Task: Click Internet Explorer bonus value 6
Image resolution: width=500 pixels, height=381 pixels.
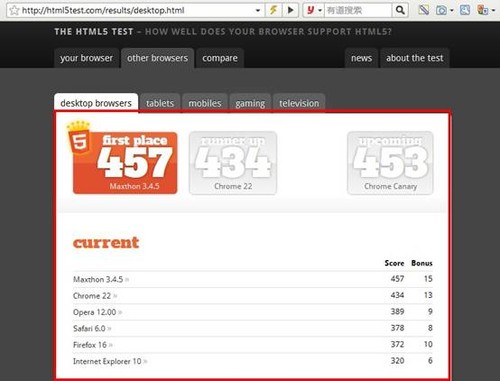Action: [x=430, y=361]
